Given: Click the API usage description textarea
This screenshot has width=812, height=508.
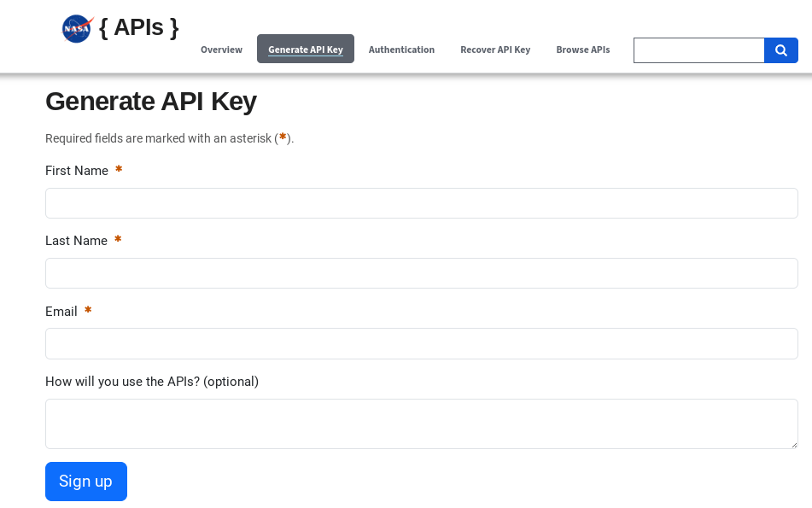Looking at the screenshot, I should tap(421, 423).
